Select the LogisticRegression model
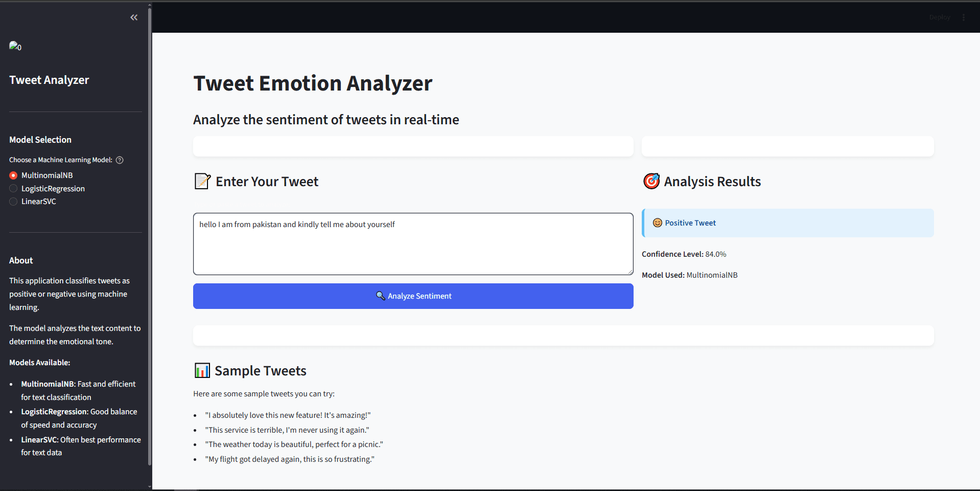The height and width of the screenshot is (491, 980). click(x=13, y=188)
